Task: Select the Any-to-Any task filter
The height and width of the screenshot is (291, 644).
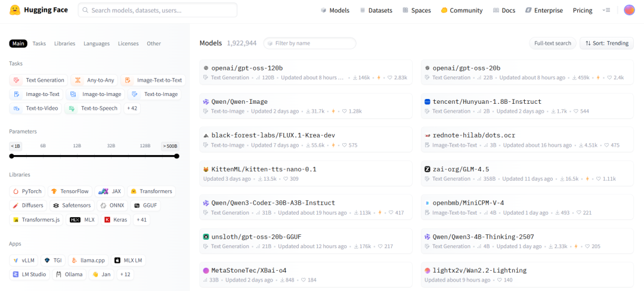Action: pos(94,81)
